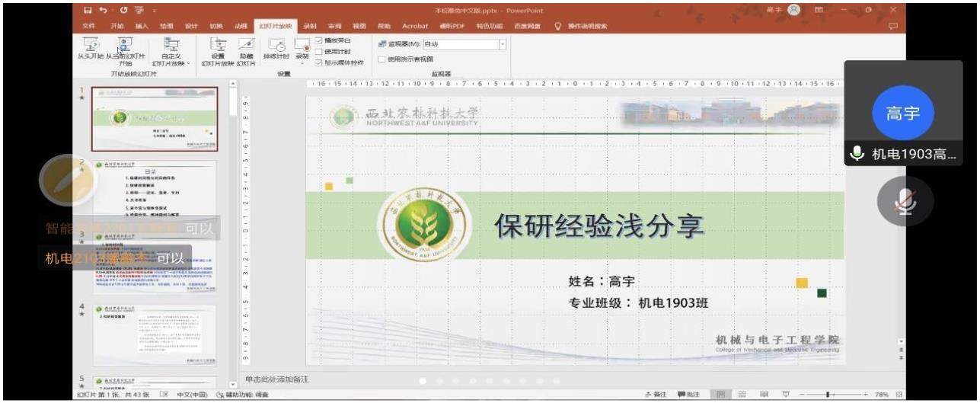
Task: Open the comments pane speech-bubble icon
Action: pos(892,26)
